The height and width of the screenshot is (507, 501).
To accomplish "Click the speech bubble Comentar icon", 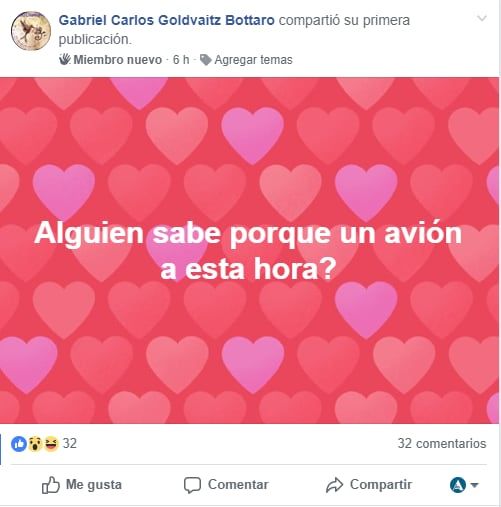I will (x=192, y=485).
